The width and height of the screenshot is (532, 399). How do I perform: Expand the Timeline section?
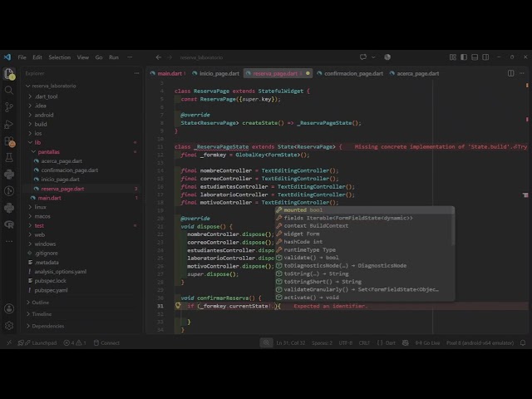(x=42, y=314)
